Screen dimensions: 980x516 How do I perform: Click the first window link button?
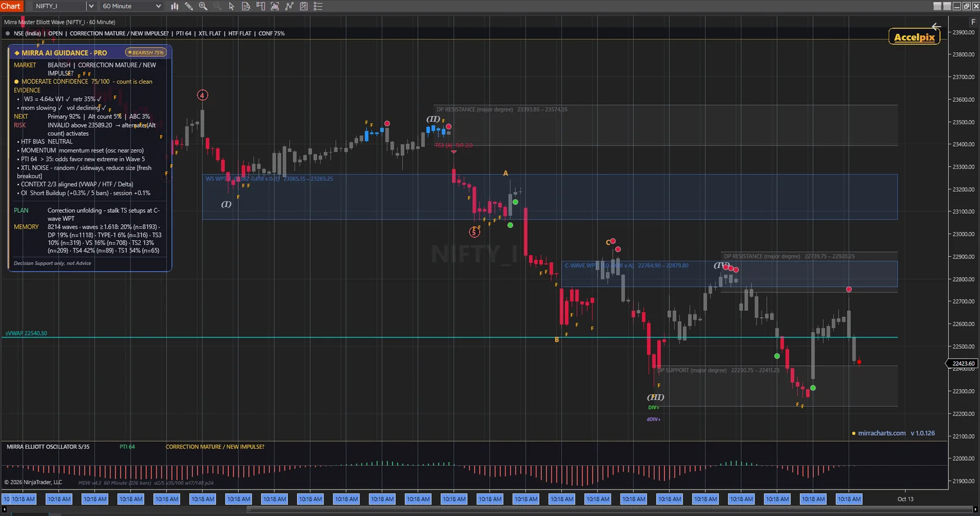tap(937, 6)
